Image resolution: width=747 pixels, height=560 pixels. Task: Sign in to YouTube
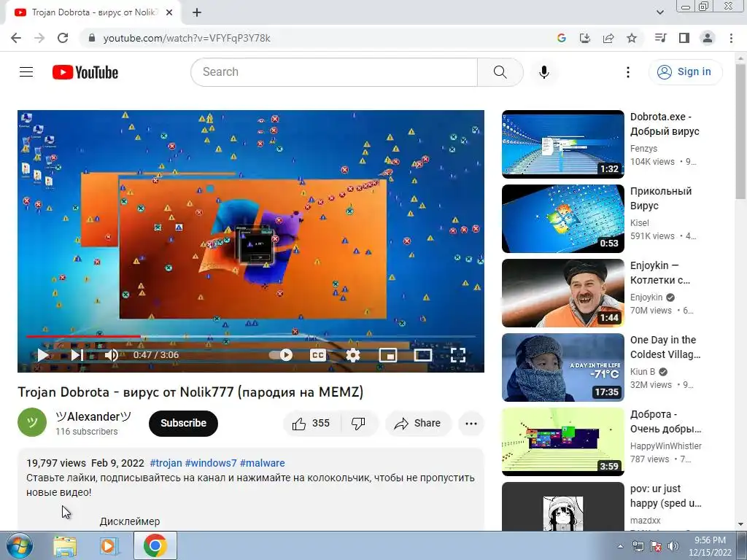pos(685,72)
